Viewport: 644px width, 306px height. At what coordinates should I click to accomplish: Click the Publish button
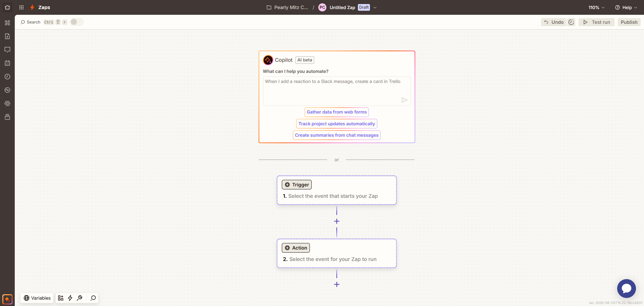pos(629,22)
